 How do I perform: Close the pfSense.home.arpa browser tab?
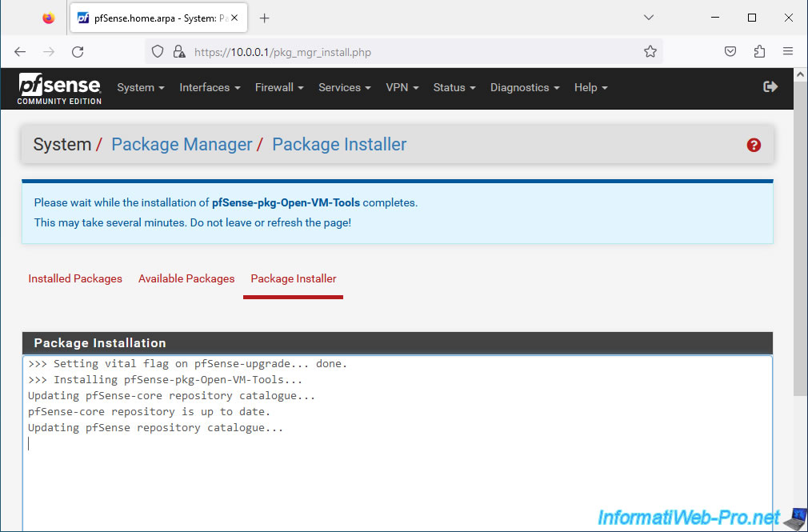(x=234, y=18)
